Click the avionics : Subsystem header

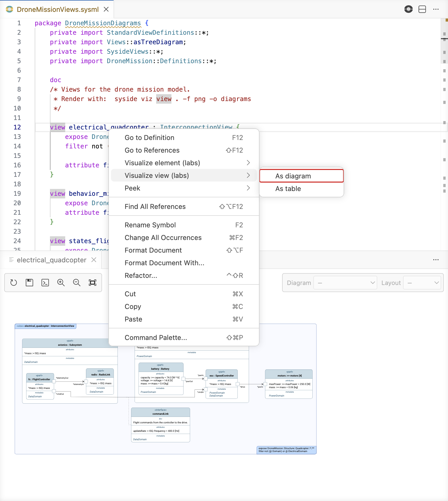click(x=70, y=343)
